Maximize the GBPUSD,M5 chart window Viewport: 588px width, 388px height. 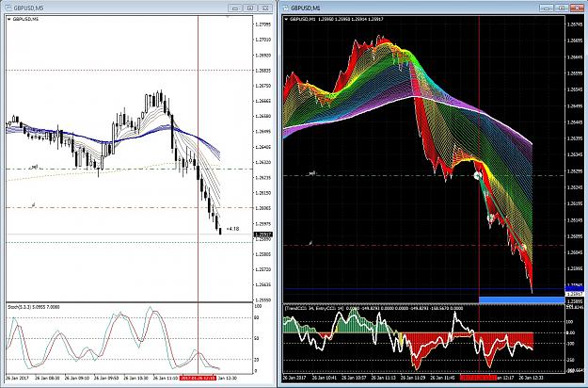(249, 8)
